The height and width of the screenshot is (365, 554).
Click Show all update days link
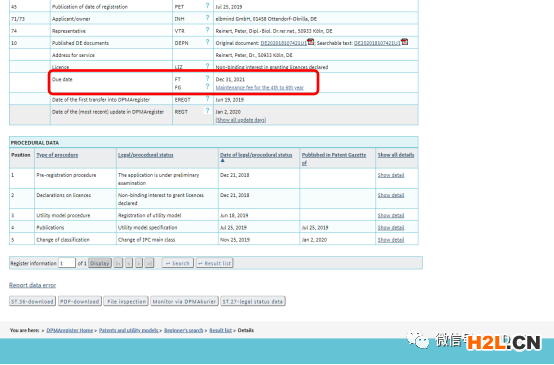pos(241,120)
